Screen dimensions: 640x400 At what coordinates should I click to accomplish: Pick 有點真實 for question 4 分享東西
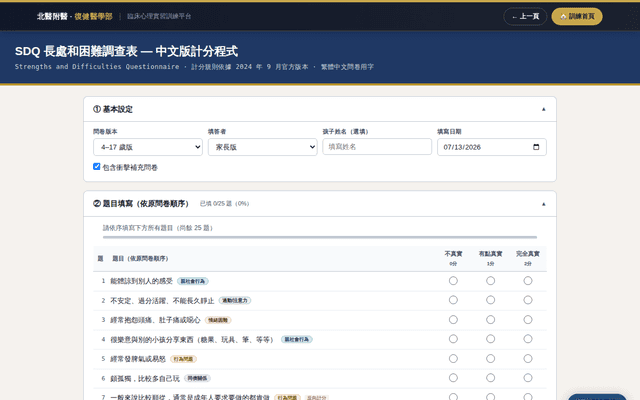coord(491,339)
